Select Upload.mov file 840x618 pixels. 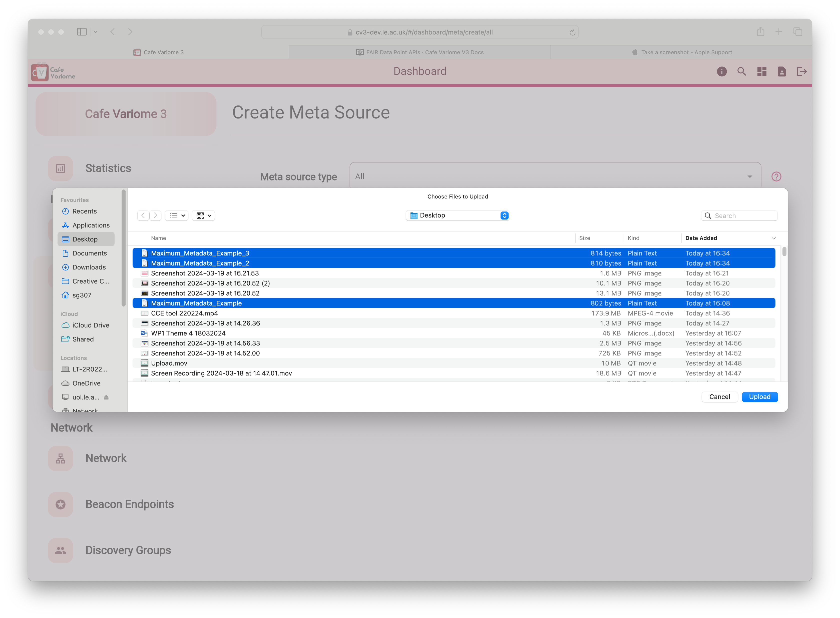pos(454,363)
